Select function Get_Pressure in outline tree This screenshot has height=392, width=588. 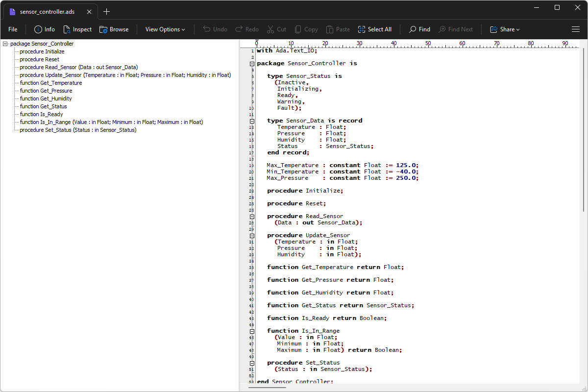(46, 91)
